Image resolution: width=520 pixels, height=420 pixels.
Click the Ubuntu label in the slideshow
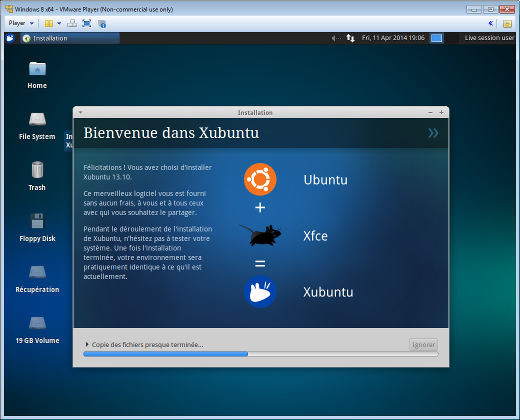pos(325,179)
